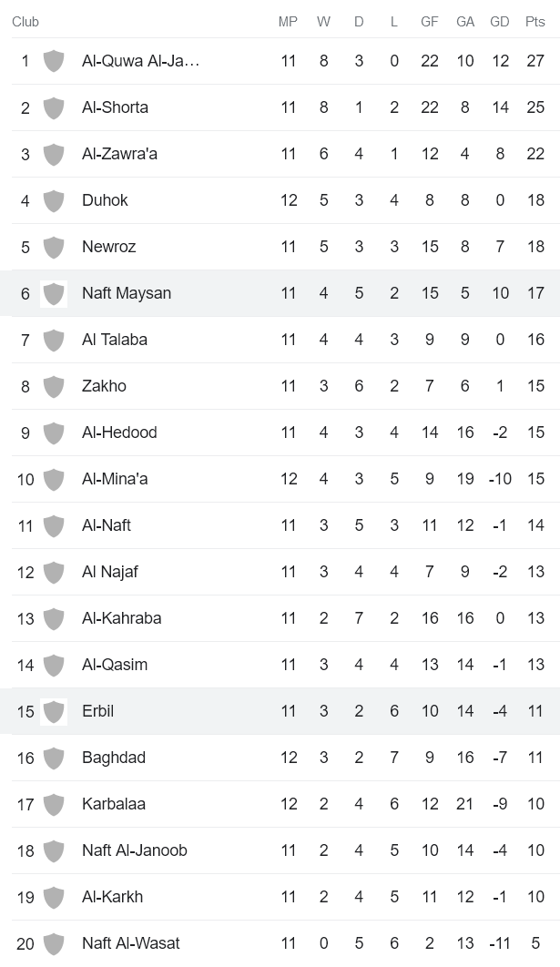Select the Al-Shorta shield icon
The width and height of the screenshot is (560, 967).
click(x=56, y=107)
